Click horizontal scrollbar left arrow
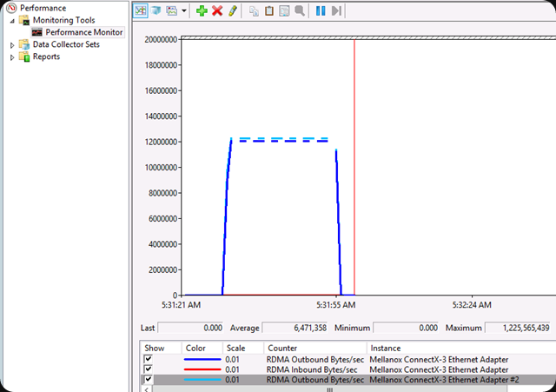Viewport: 556px width, 392px height. pyautogui.click(x=146, y=389)
